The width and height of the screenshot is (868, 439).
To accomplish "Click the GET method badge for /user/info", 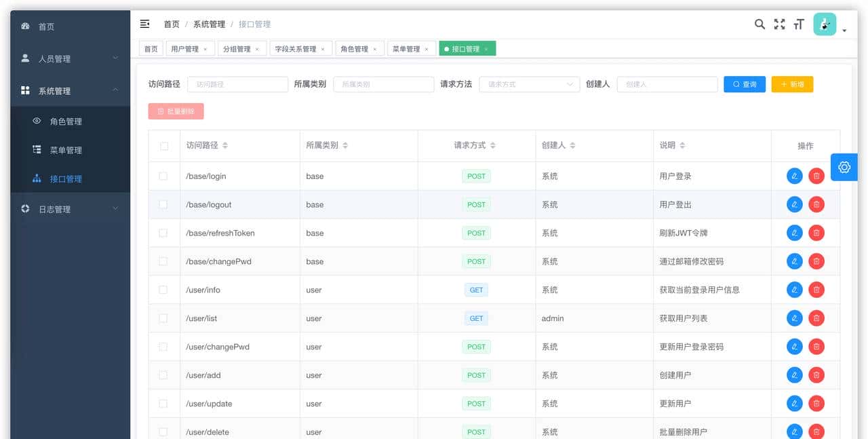I will point(476,290).
